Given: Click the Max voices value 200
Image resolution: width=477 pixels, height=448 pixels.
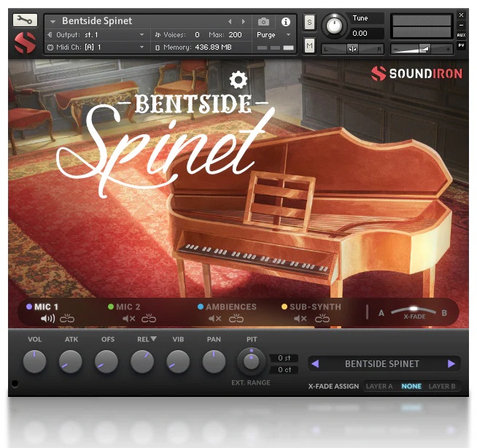Looking at the screenshot, I should [x=235, y=35].
